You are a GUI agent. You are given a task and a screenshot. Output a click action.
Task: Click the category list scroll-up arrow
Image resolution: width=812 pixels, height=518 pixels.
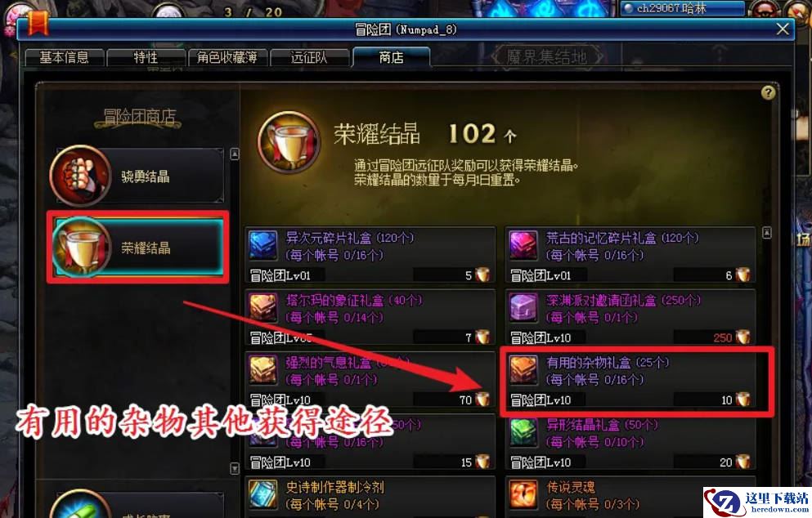click(x=235, y=154)
